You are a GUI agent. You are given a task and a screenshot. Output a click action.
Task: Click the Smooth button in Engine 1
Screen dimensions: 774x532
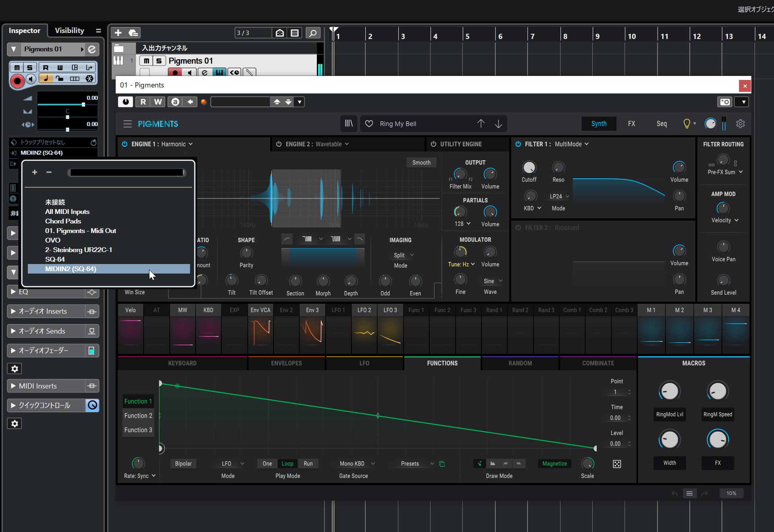tap(421, 163)
